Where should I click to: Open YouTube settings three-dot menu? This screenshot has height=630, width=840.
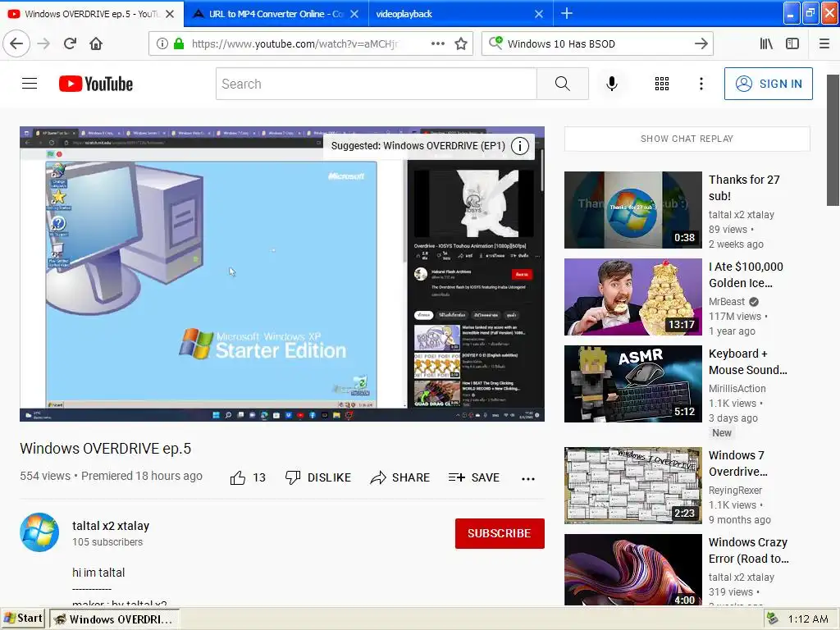tap(701, 84)
